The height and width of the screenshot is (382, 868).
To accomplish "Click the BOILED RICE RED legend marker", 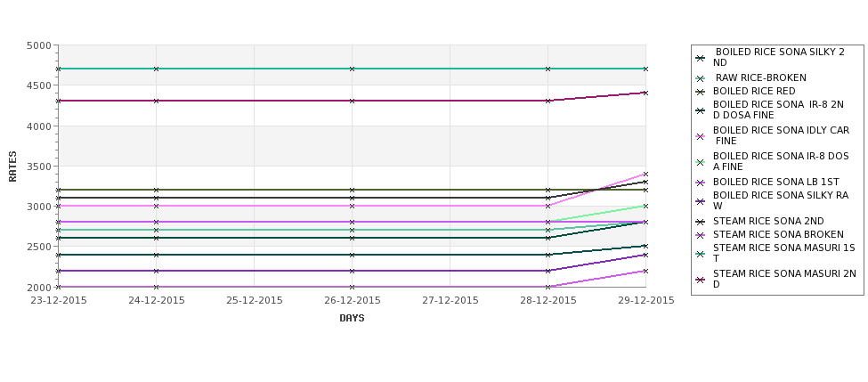I will pyautogui.click(x=701, y=92).
